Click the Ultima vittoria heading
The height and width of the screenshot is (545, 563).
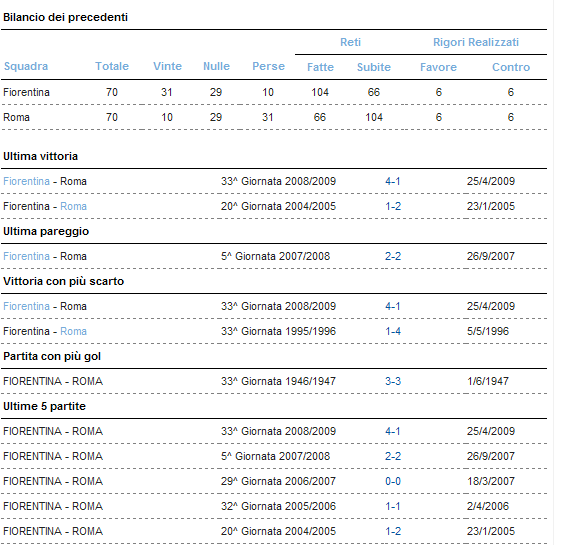[x=41, y=157]
